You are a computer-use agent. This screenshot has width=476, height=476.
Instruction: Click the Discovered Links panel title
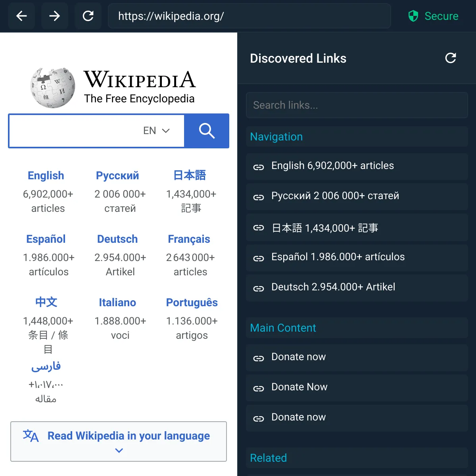[x=298, y=58]
